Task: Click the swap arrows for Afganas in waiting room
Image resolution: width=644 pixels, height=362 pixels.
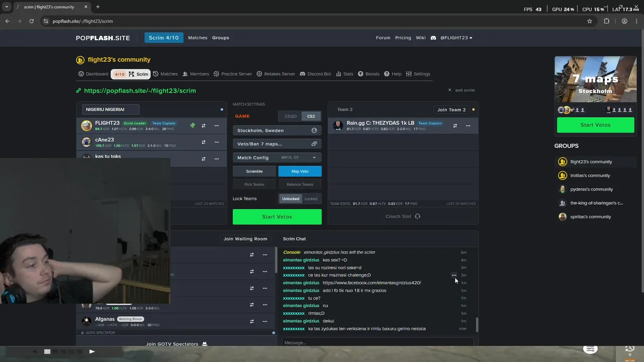Action: [x=252, y=321]
